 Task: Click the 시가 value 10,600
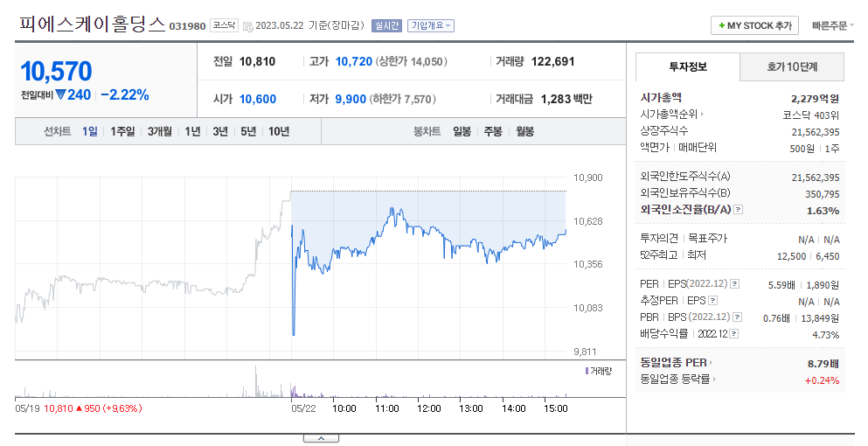tap(257, 99)
